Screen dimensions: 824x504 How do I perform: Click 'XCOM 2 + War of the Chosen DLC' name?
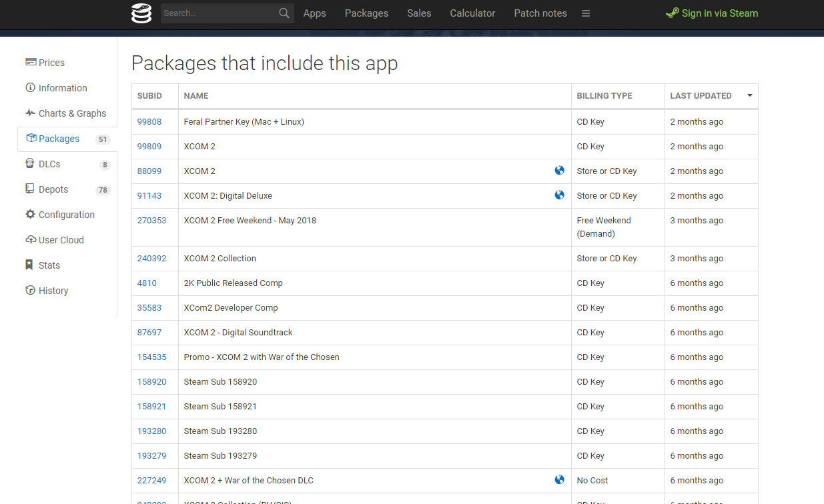click(x=249, y=481)
